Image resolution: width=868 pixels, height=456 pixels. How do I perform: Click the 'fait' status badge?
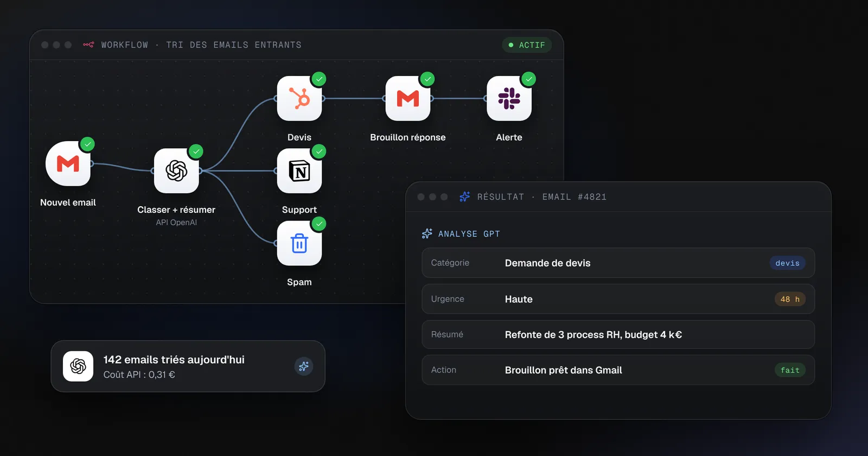[790, 370]
